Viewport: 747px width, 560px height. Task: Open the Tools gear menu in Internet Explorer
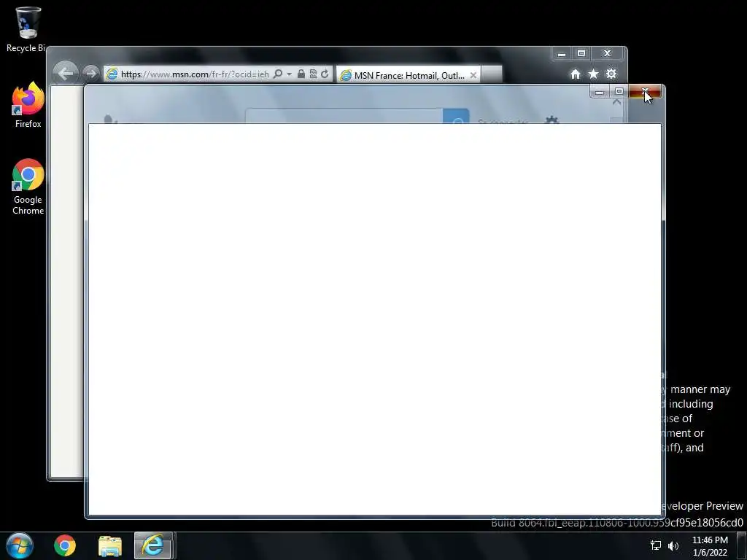click(x=611, y=74)
